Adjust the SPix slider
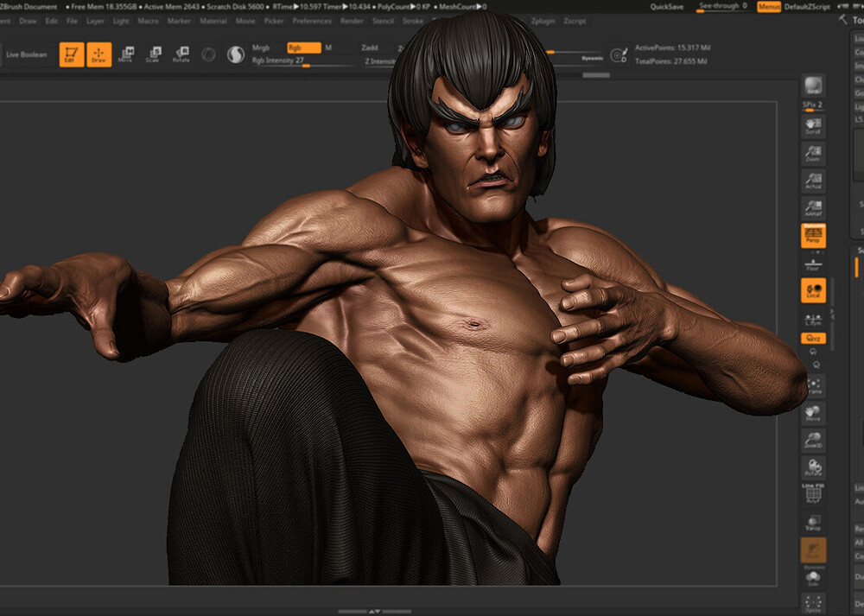This screenshot has height=616, width=864. click(813, 105)
